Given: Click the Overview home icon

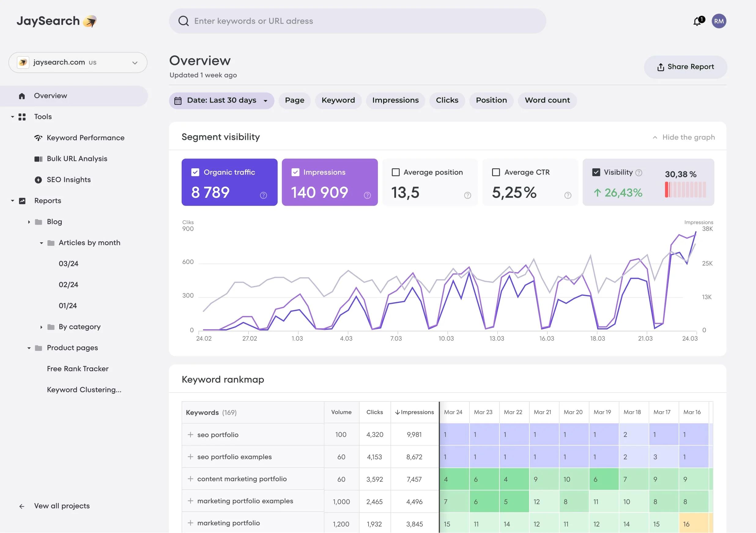Looking at the screenshot, I should click(22, 95).
